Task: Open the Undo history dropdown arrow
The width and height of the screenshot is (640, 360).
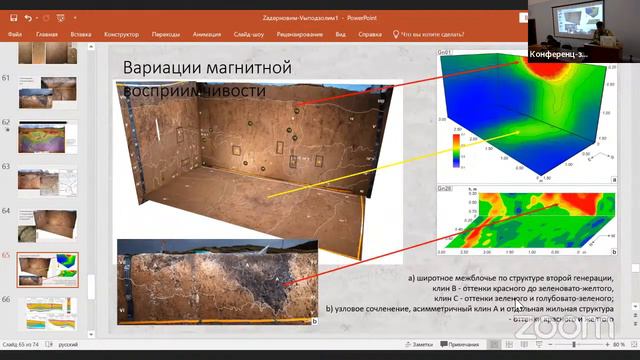Action: [x=37, y=18]
